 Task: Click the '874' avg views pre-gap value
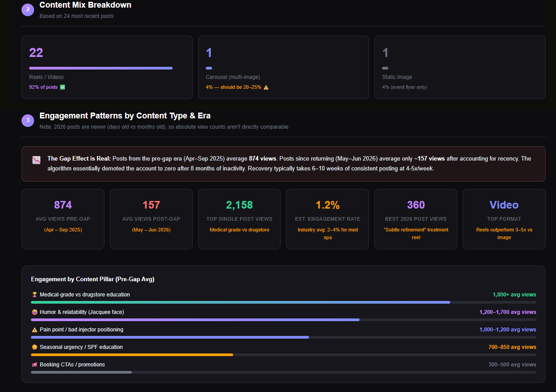[63, 205]
